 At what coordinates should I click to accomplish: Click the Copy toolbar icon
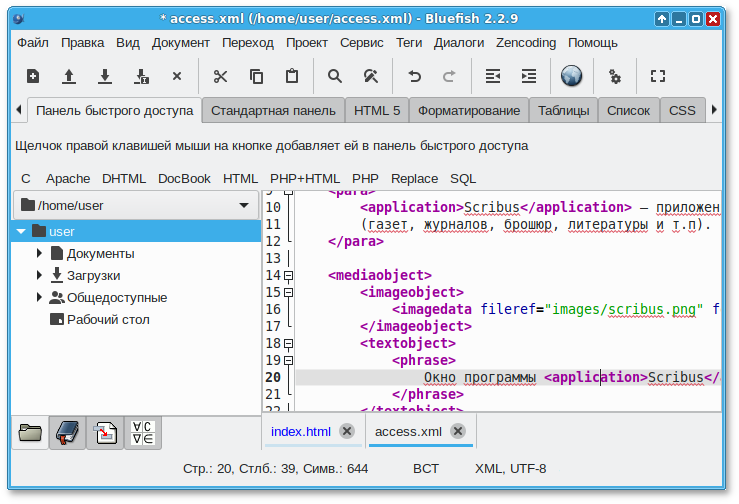[x=256, y=76]
